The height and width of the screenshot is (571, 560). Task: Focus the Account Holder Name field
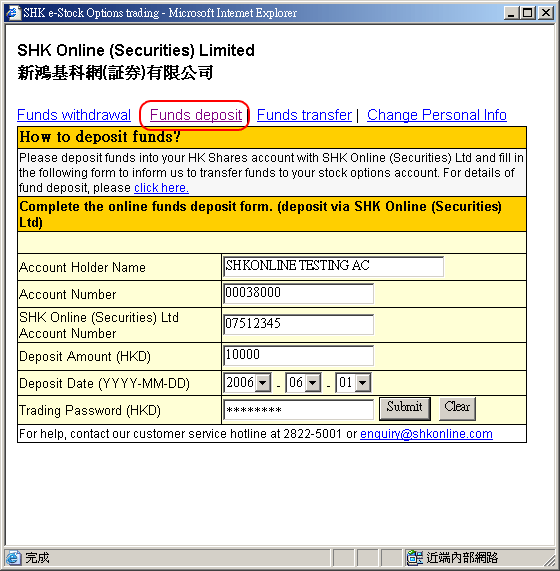(333, 267)
